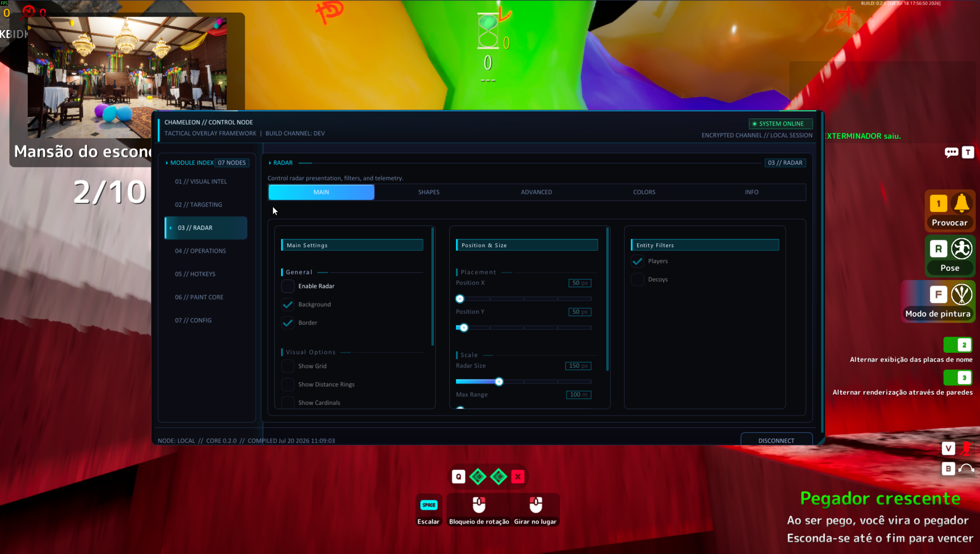Viewport: 980px width, 554px height.
Task: Switch to the COLORS tab
Action: point(644,192)
